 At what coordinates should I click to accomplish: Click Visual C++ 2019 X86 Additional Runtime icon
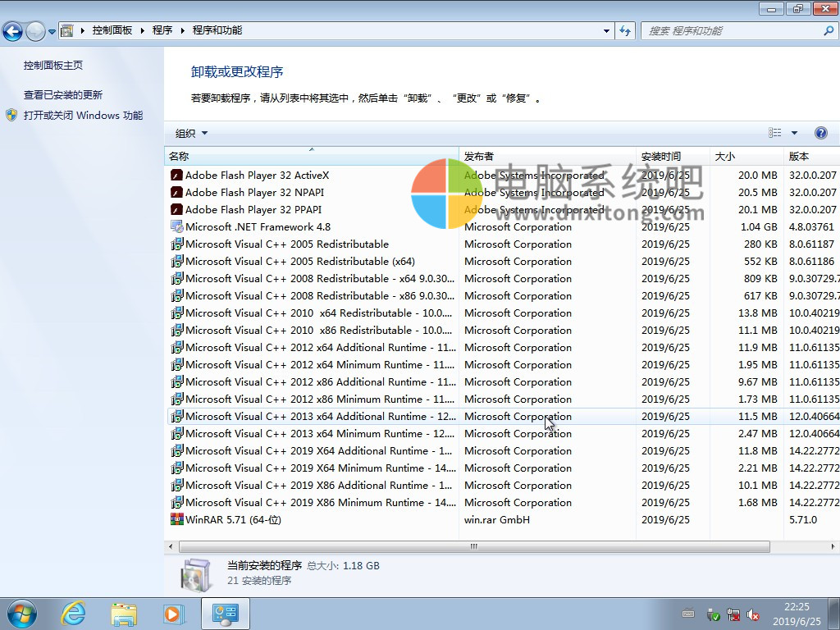pos(177,485)
